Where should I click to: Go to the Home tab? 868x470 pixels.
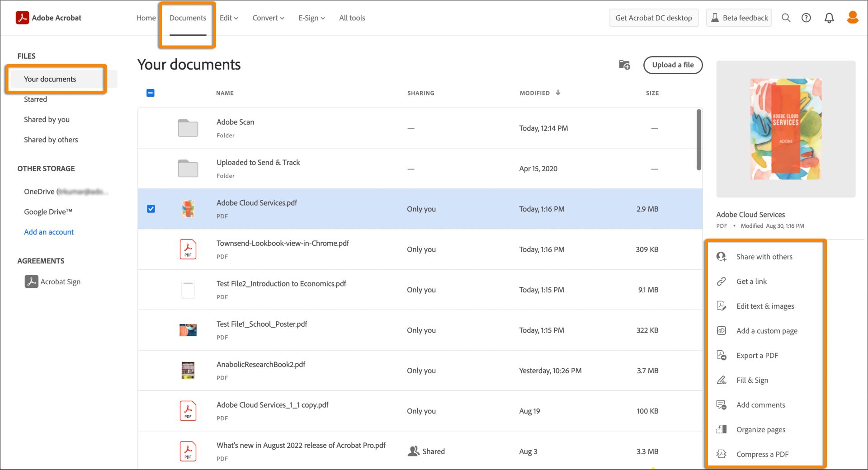pyautogui.click(x=146, y=18)
